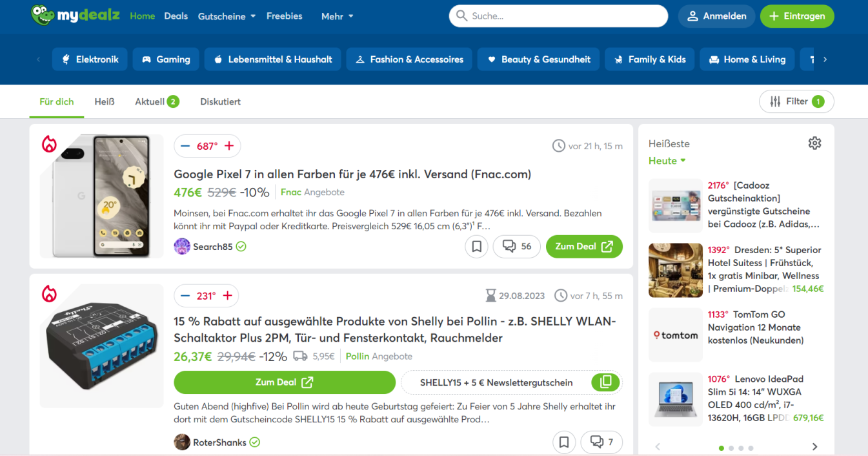Go to next Heißeste carousel page
This screenshot has width=868, height=456.
814,447
